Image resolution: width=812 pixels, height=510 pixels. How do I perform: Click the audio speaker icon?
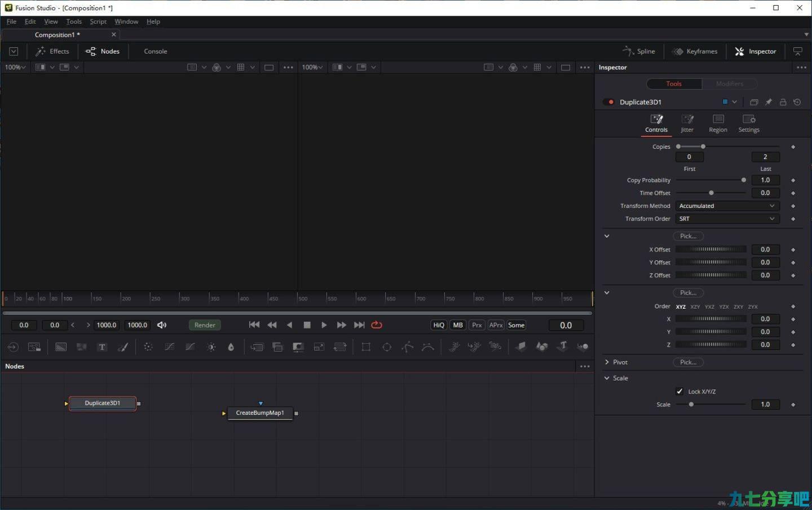pyautogui.click(x=162, y=325)
